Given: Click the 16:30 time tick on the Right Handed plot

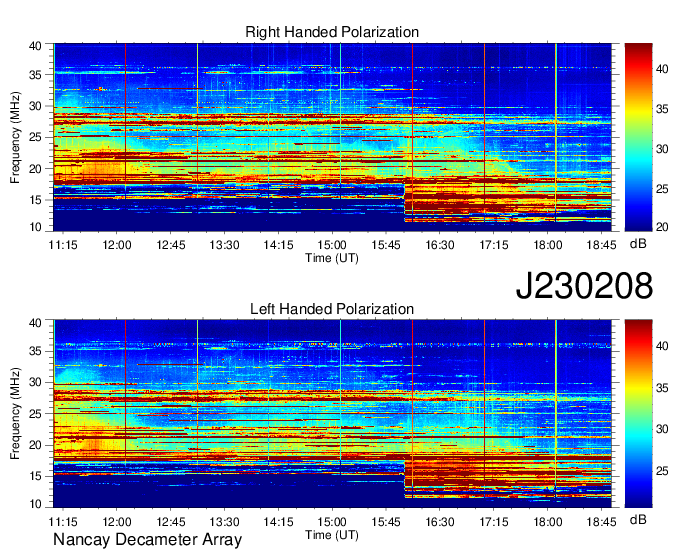Looking at the screenshot, I should [440, 245].
